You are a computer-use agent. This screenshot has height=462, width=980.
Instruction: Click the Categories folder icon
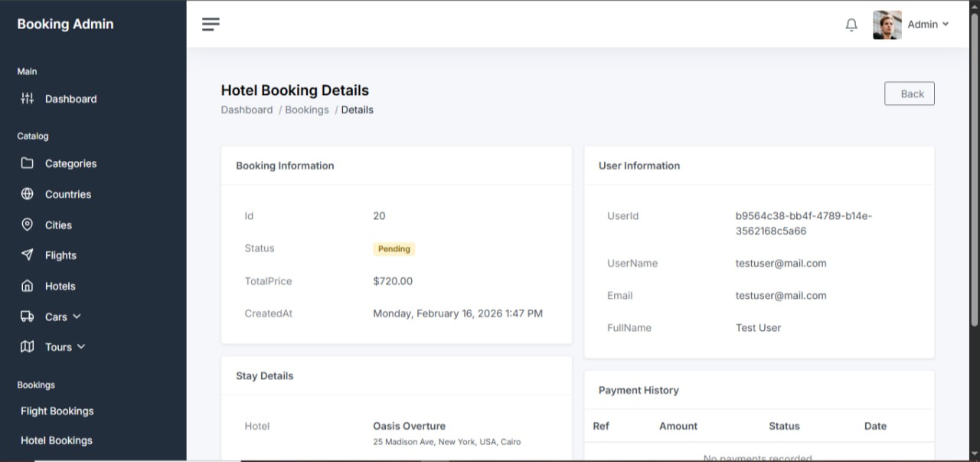click(x=28, y=163)
